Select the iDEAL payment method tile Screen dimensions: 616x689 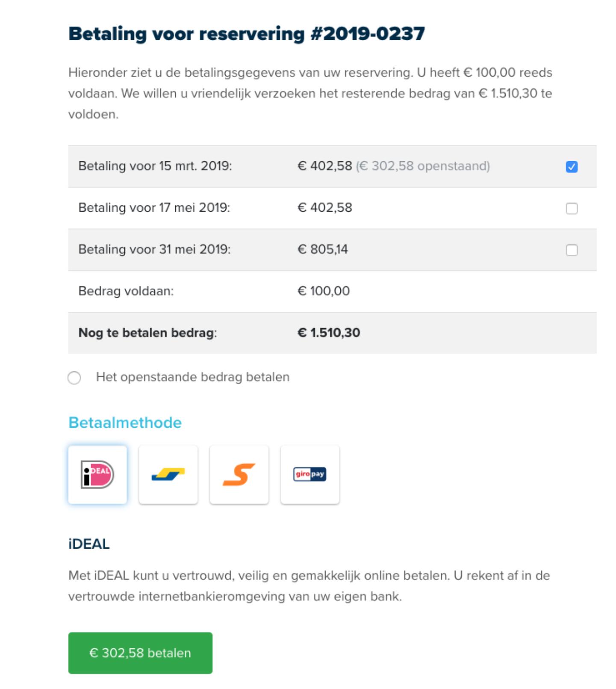pyautogui.click(x=97, y=474)
